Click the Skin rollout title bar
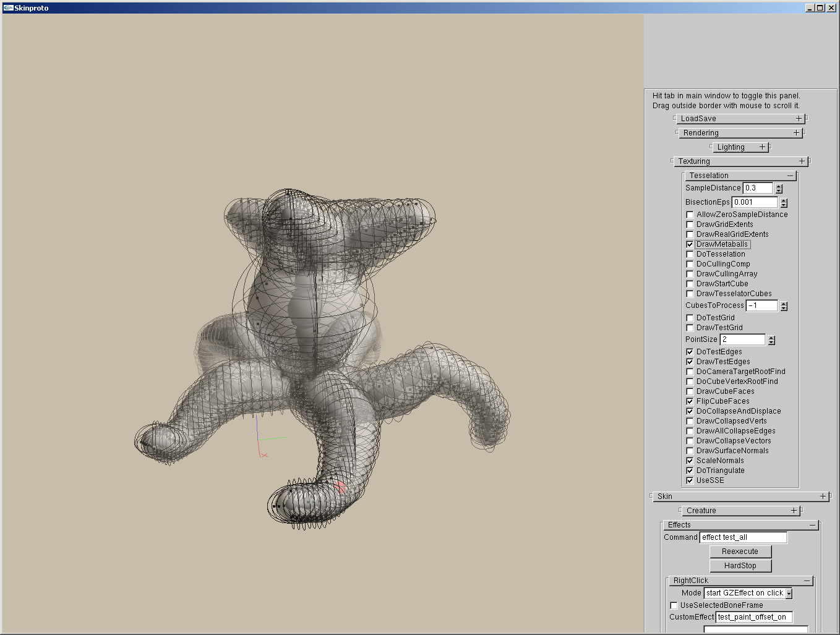Viewport: 840px width, 635px height. [x=736, y=496]
